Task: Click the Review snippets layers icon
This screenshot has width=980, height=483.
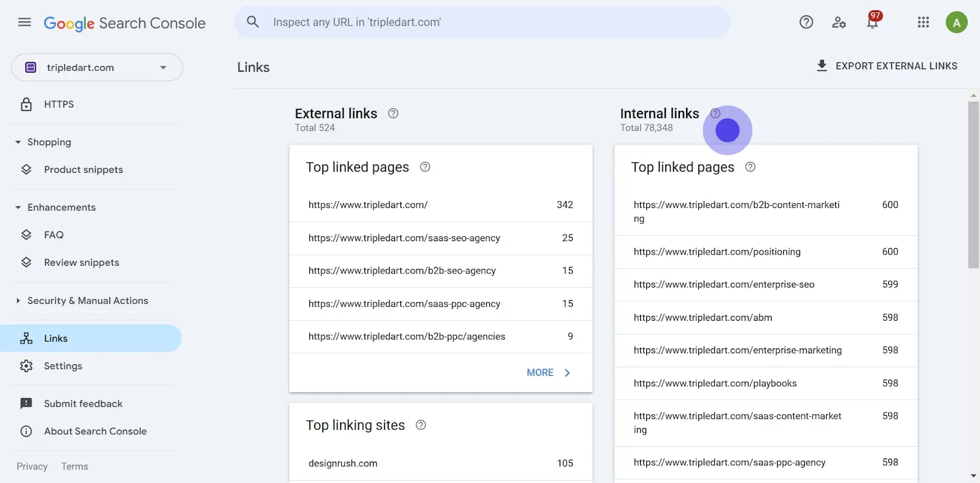Action: tap(26, 262)
